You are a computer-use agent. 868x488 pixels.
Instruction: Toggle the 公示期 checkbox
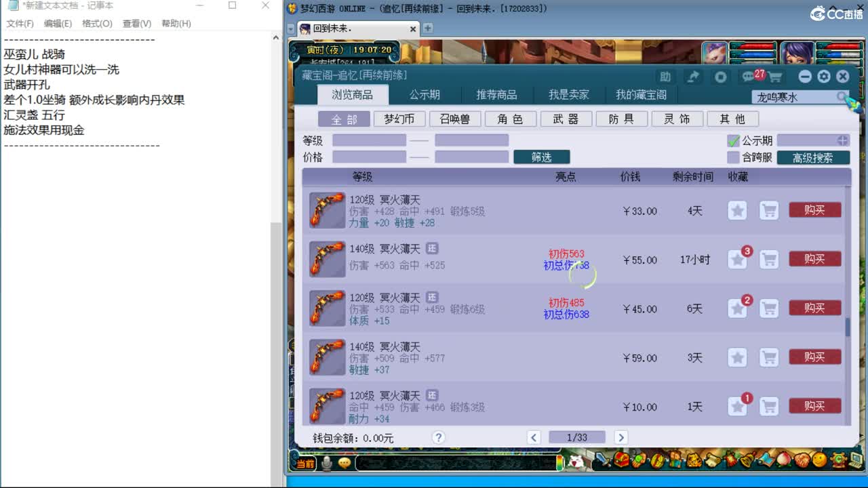pyautogui.click(x=733, y=141)
